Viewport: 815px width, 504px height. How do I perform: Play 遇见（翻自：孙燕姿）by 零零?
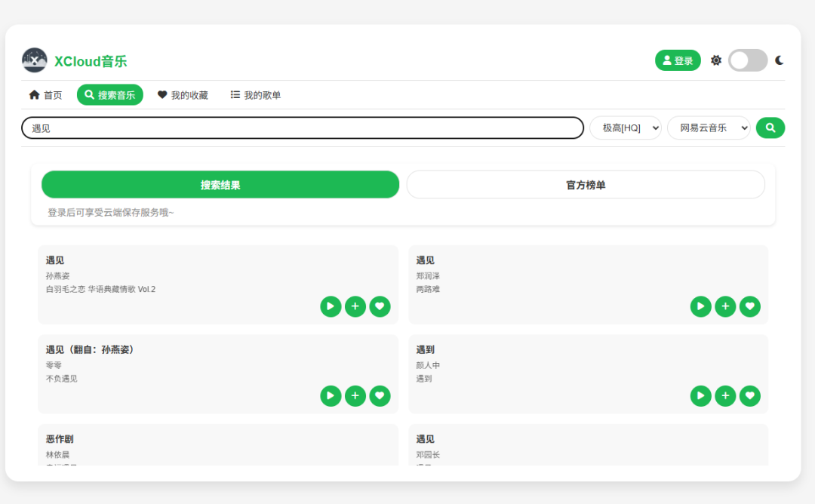click(x=331, y=395)
